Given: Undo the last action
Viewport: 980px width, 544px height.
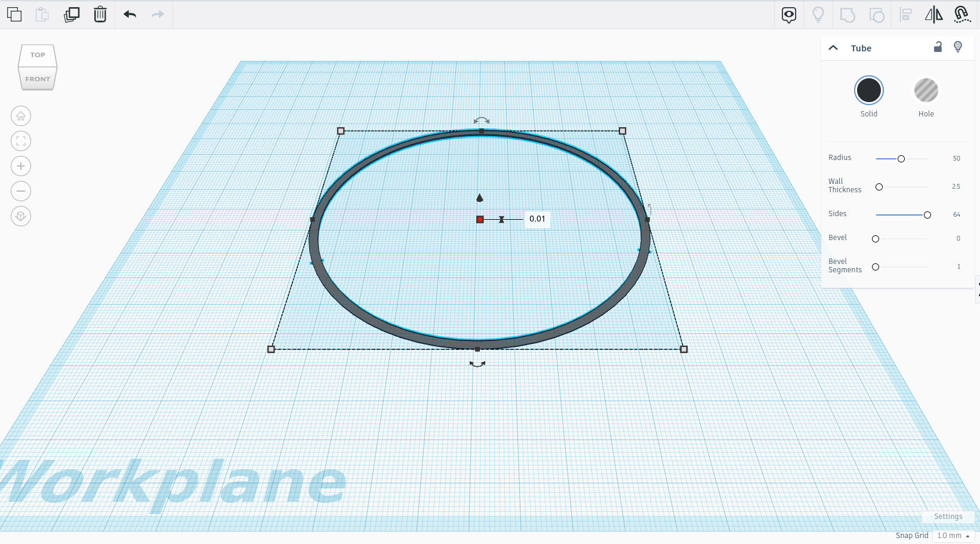Looking at the screenshot, I should 130,14.
